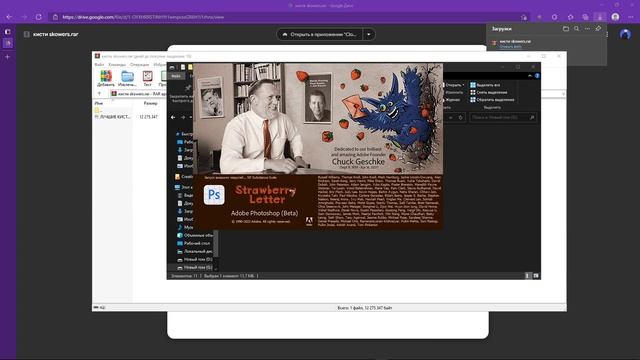This screenshot has height=360, width=640.
Task: Refresh the Explorer address bar
Action: pyautogui.click(x=461, y=118)
